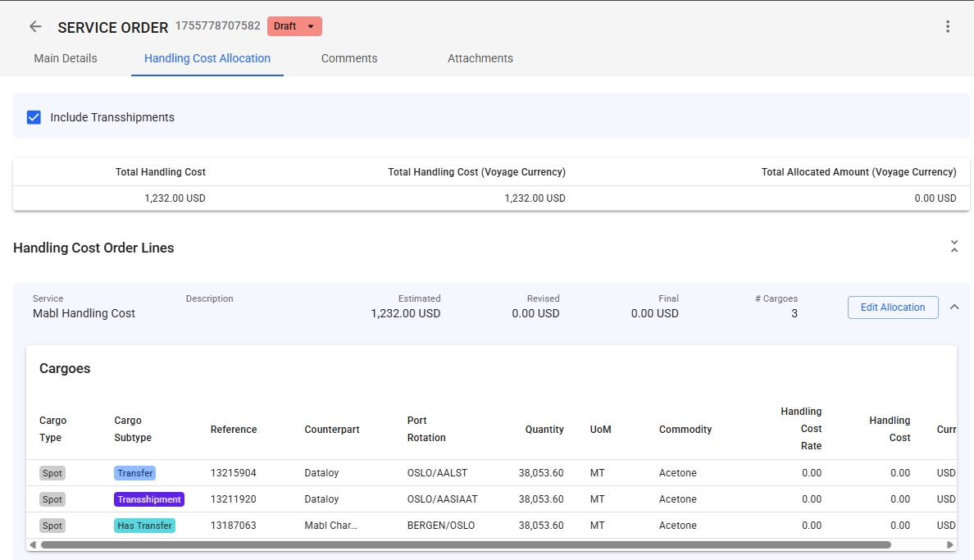The width and height of the screenshot is (974, 560).
Task: Open the Draft status dropdown
Action: 294,26
